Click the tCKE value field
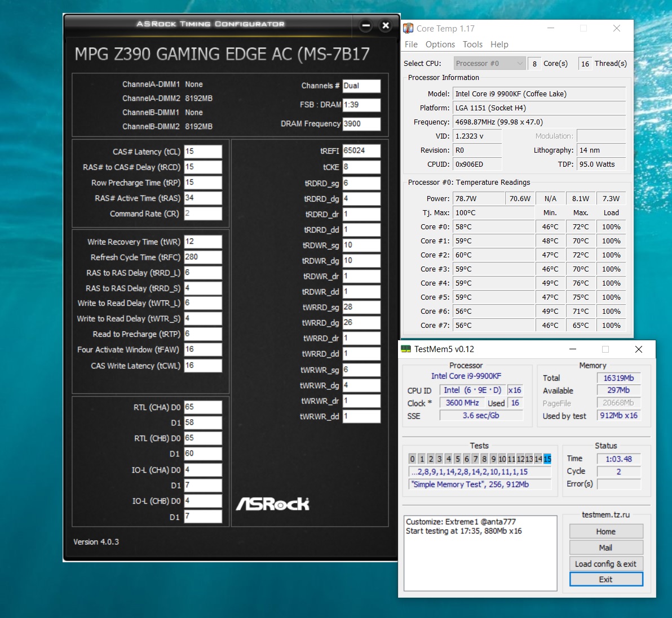672x618 pixels. point(361,167)
